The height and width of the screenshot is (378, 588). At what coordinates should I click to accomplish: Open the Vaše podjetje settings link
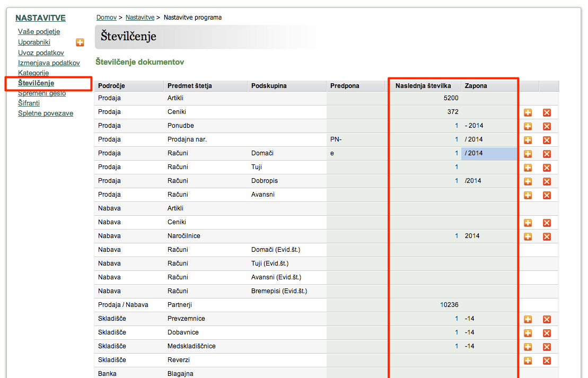coord(39,31)
